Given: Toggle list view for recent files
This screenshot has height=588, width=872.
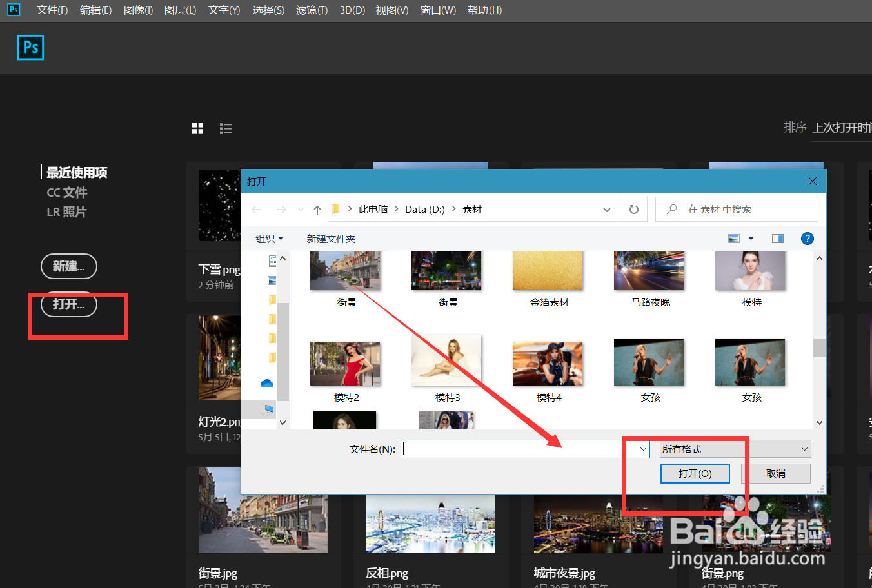Looking at the screenshot, I should (x=225, y=128).
